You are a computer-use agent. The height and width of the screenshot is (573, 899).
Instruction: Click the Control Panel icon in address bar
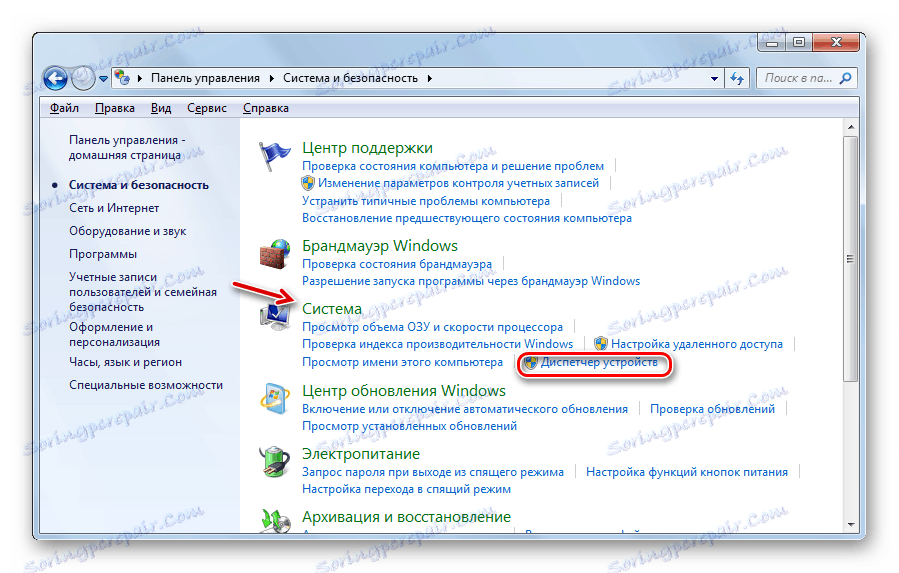(122, 77)
